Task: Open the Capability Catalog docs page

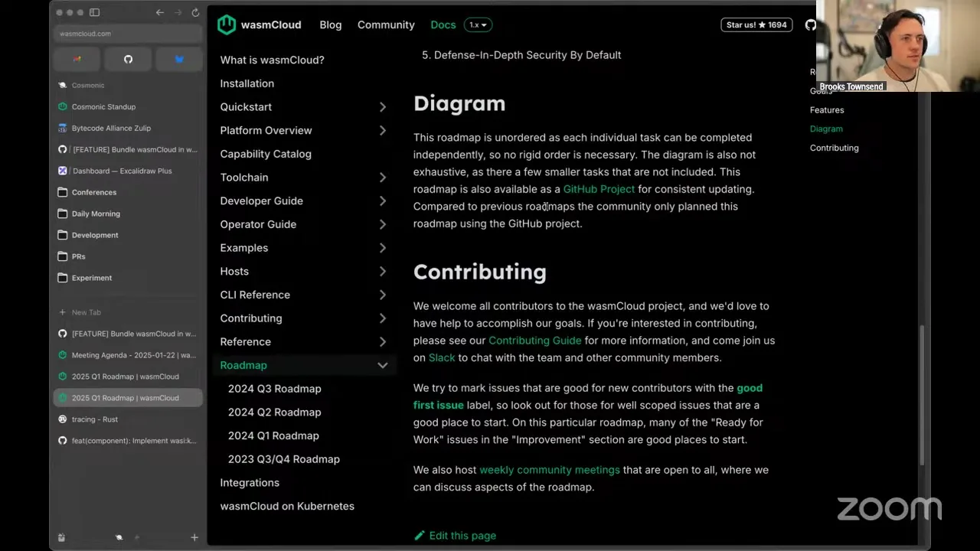Action: (266, 154)
